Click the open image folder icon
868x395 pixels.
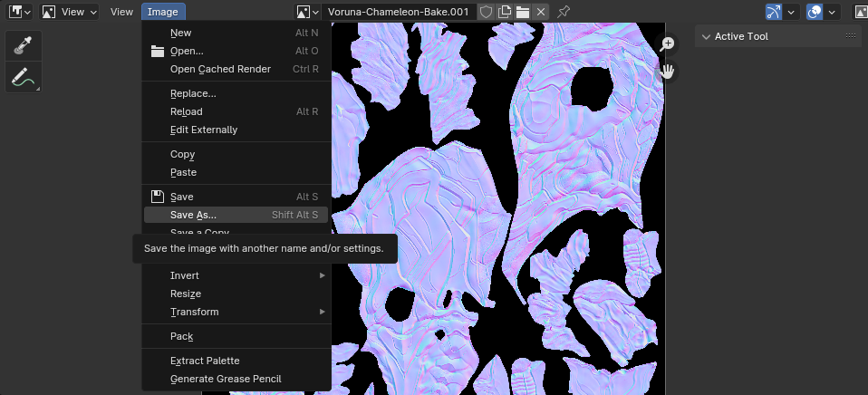point(523,12)
